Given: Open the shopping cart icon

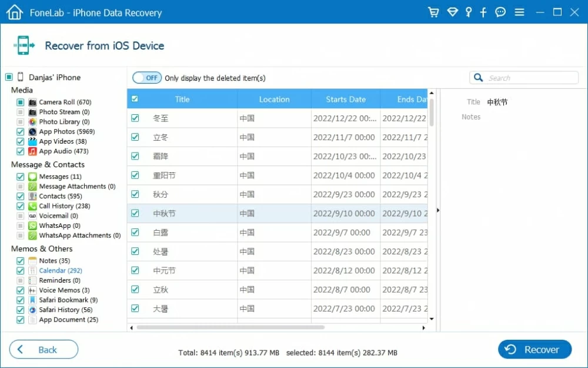Looking at the screenshot, I should point(433,12).
